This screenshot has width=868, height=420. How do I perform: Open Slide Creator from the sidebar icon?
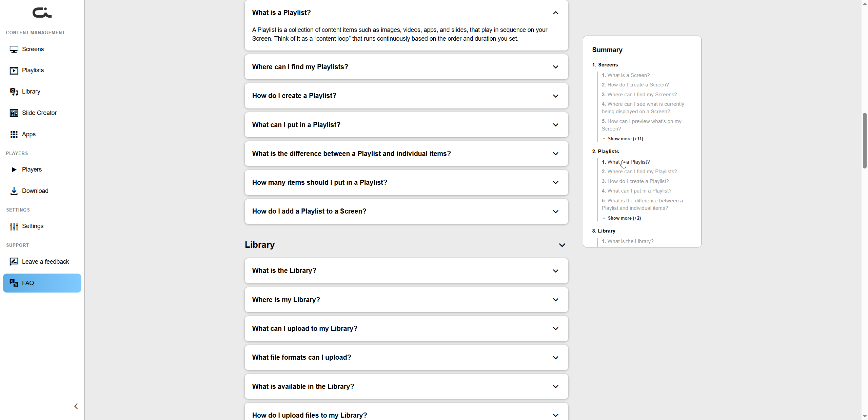pos(14,113)
